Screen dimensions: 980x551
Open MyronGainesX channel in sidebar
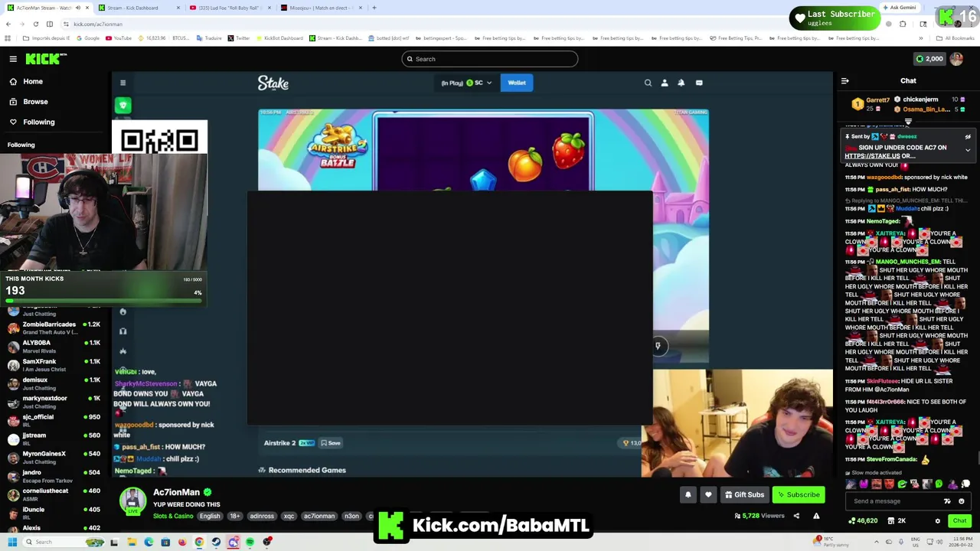(55, 457)
